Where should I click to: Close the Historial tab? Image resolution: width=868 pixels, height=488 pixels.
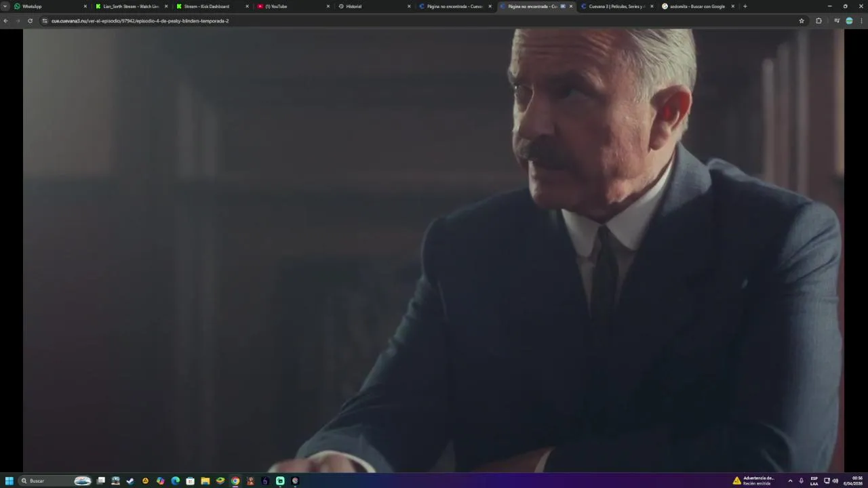[x=409, y=6]
